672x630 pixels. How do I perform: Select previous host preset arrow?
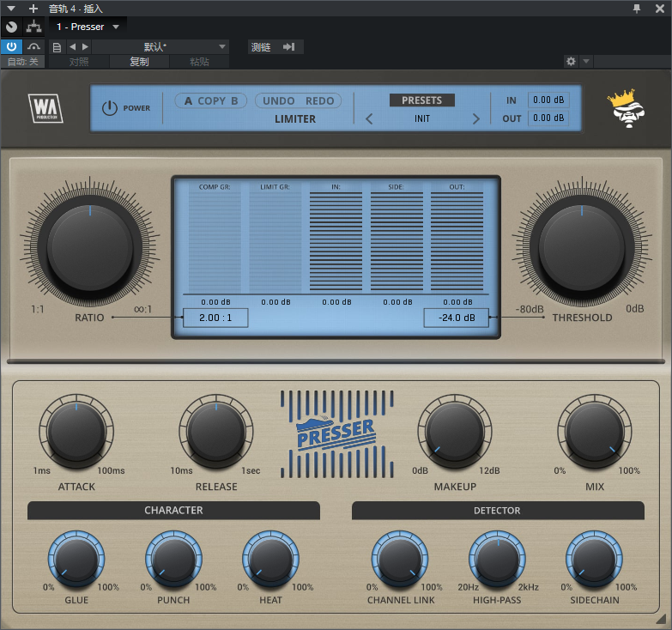coord(72,46)
